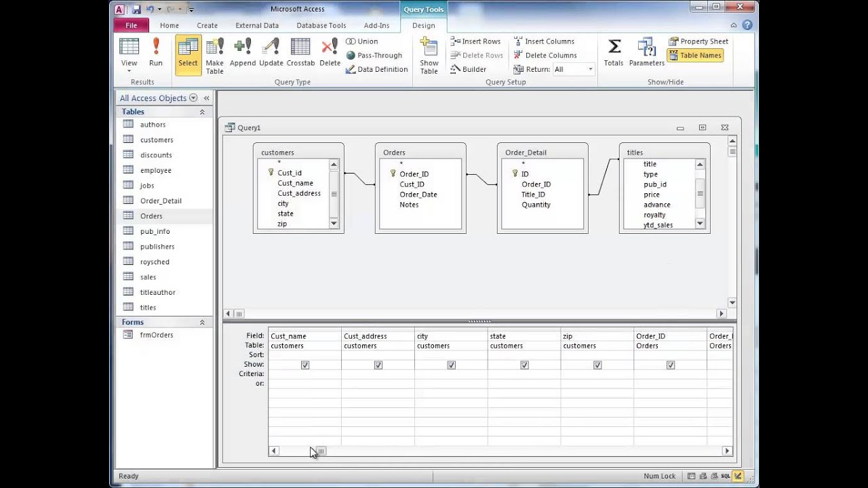Uncheck Show box for zip column
Screen dimensions: 868x488
(597, 365)
